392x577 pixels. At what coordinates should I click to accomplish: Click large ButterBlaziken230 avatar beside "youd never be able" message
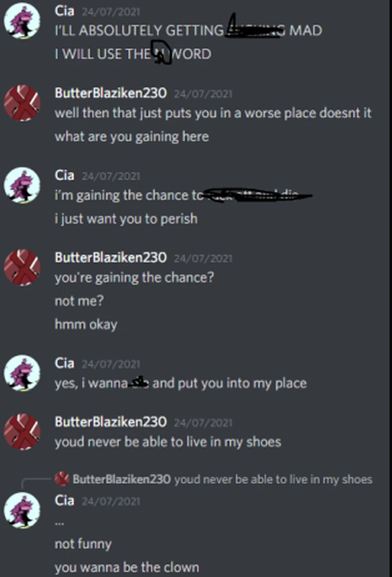pos(22,432)
